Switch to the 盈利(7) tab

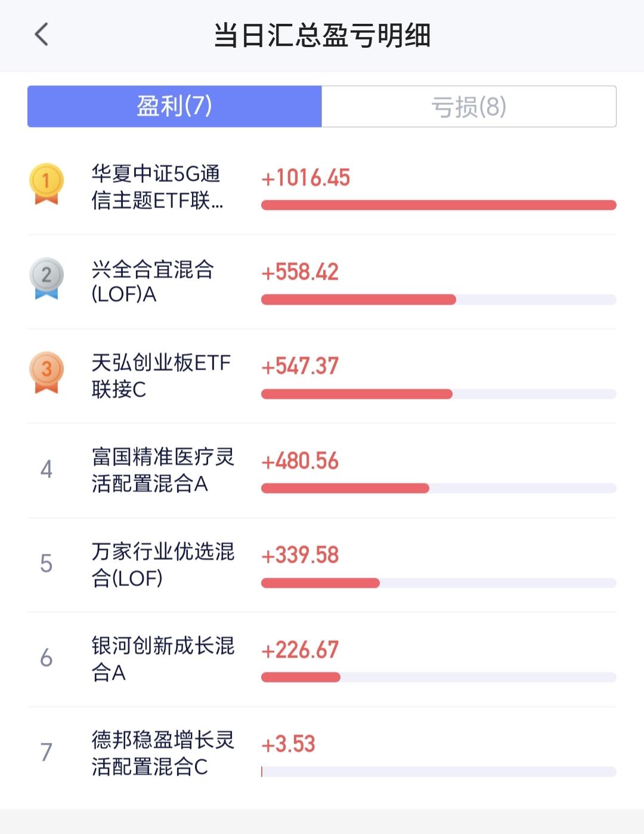[x=175, y=107]
